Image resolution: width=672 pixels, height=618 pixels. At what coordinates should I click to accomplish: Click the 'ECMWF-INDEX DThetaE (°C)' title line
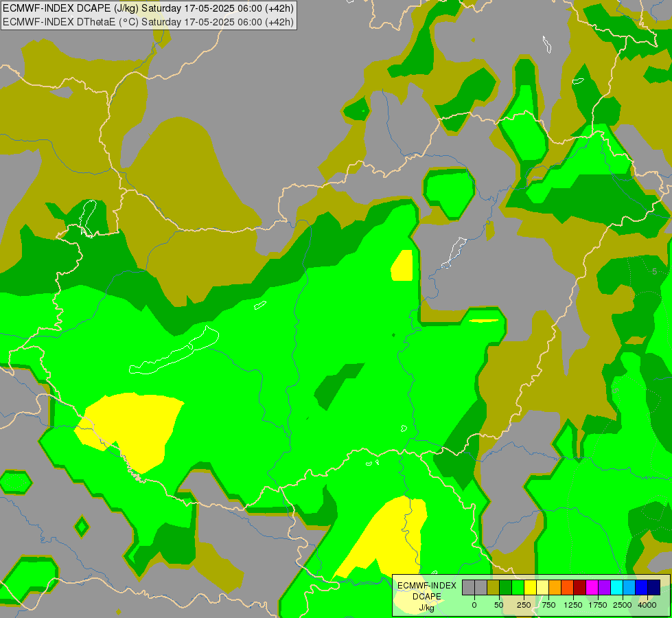(x=148, y=22)
